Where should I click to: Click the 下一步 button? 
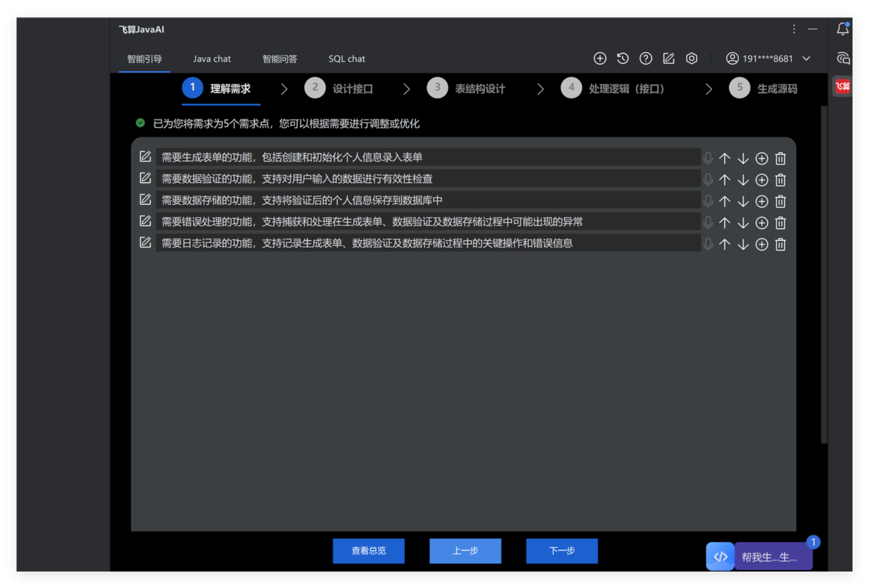click(x=562, y=551)
